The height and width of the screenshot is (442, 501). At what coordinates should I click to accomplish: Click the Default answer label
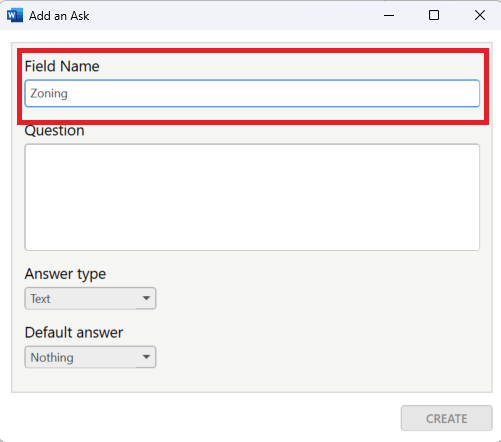(x=74, y=333)
